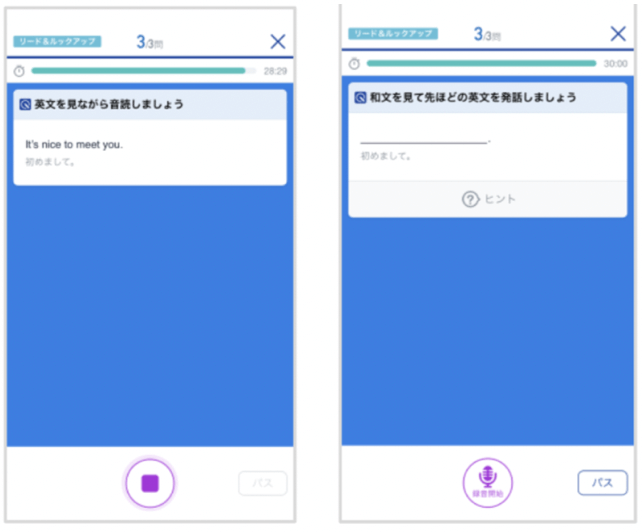The width and height of the screenshot is (642, 532).
Task: Click 初めまして under the English sentence
Action: coord(50,162)
